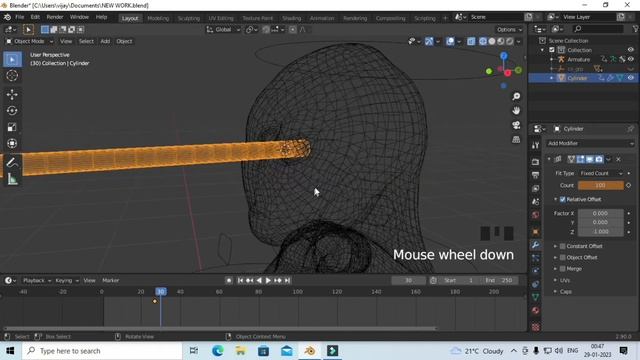
Task: Hide the Cylinder object in outliner
Action: coord(631,78)
